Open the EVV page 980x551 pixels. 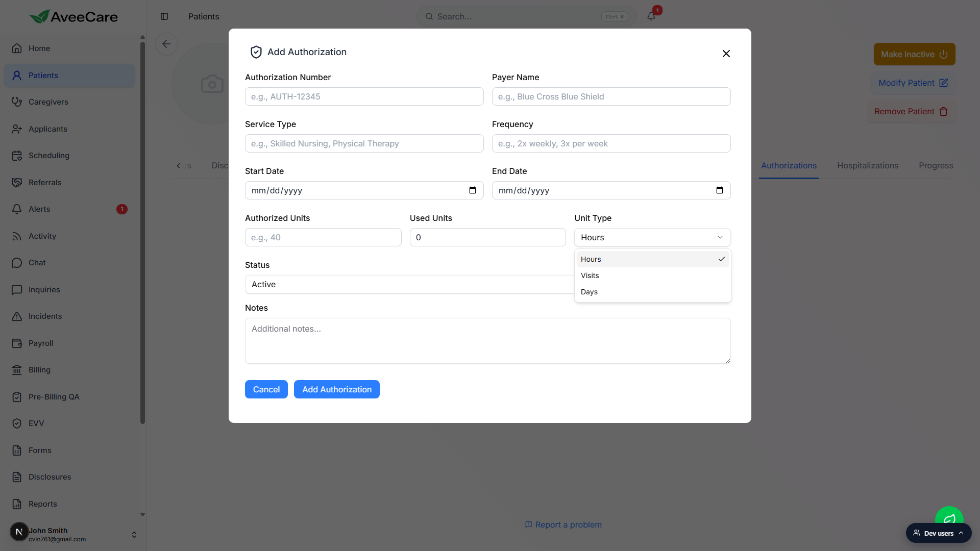coord(69,423)
